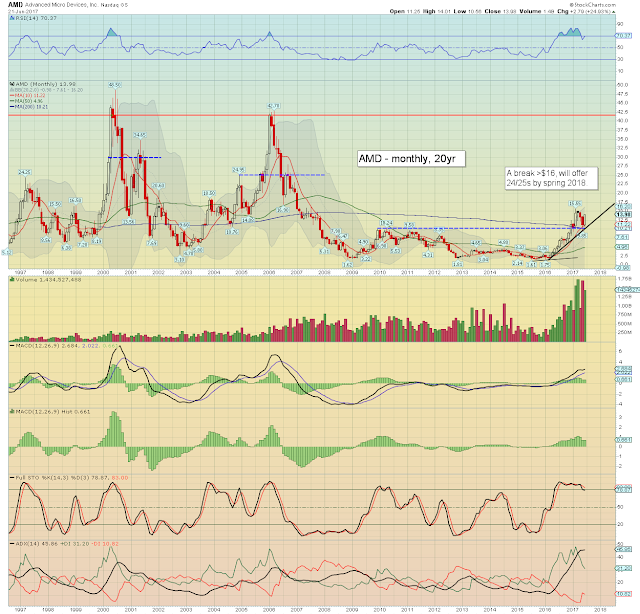This screenshot has width=640, height=614.
Task: Click the Low price value in header
Action: [x=475, y=11]
